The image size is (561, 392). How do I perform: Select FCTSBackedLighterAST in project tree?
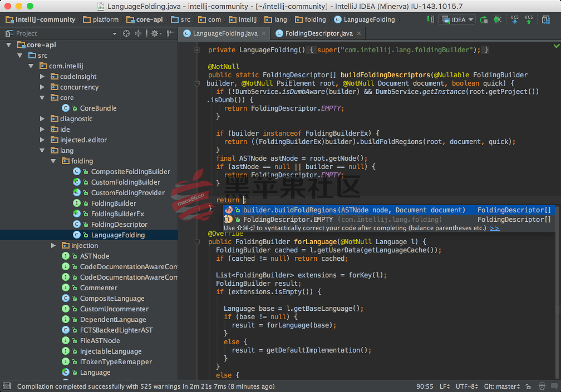tap(107, 330)
